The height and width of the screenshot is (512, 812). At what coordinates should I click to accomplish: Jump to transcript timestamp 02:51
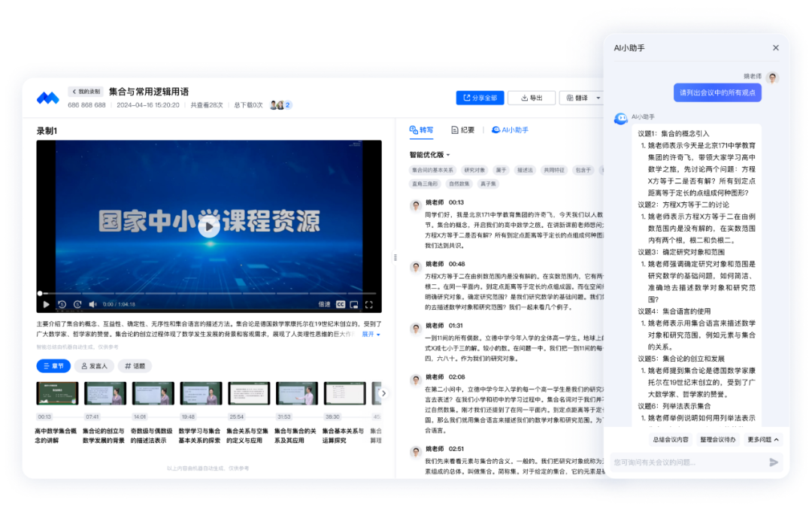click(x=456, y=449)
